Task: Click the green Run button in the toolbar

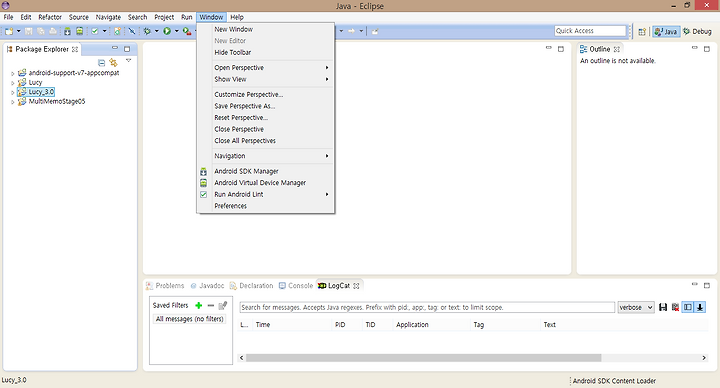Action: coord(167,31)
